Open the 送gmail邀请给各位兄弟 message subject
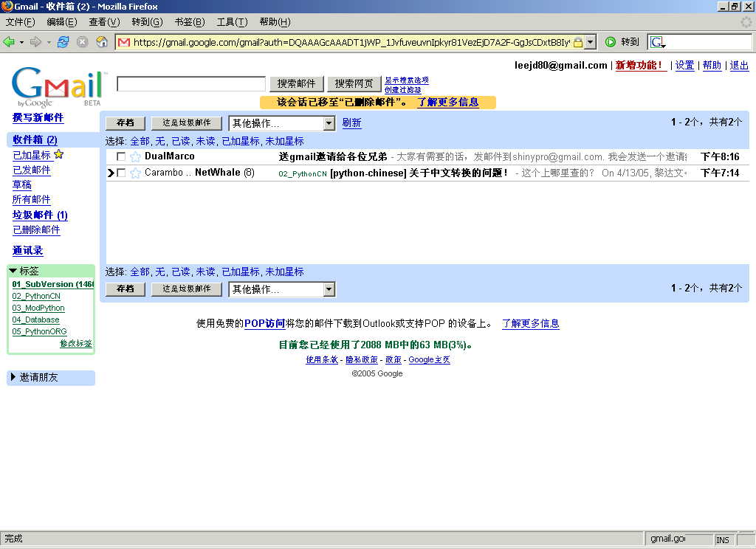The width and height of the screenshot is (756, 549). click(x=333, y=156)
